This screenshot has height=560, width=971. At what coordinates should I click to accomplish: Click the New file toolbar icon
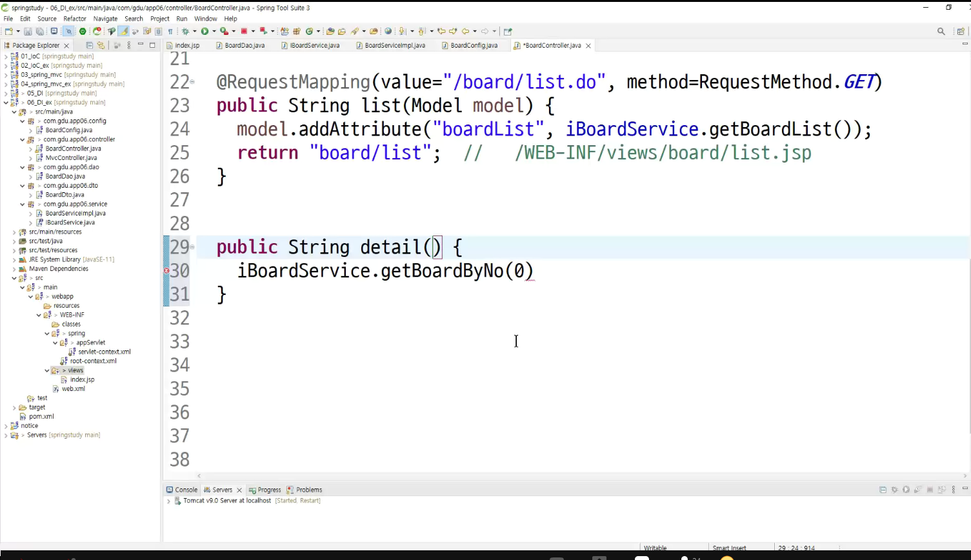click(8, 31)
